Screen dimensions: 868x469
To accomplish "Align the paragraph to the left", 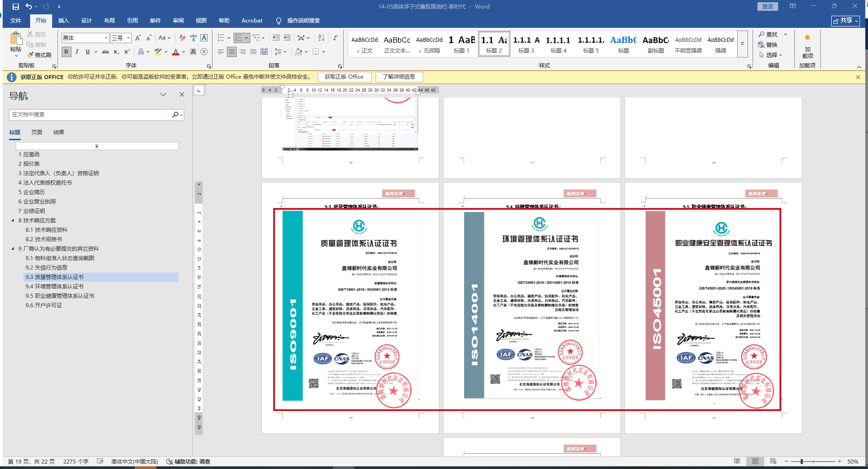I will click(x=221, y=52).
